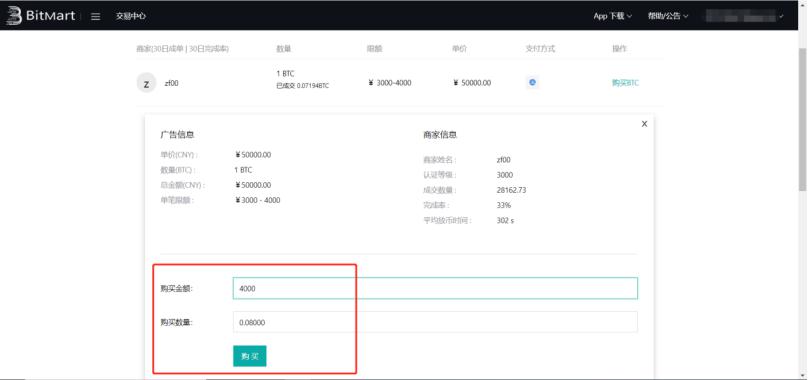Image resolution: width=808 pixels, height=380 pixels.
Task: Open the blurred user account dropdown
Action: (x=745, y=16)
